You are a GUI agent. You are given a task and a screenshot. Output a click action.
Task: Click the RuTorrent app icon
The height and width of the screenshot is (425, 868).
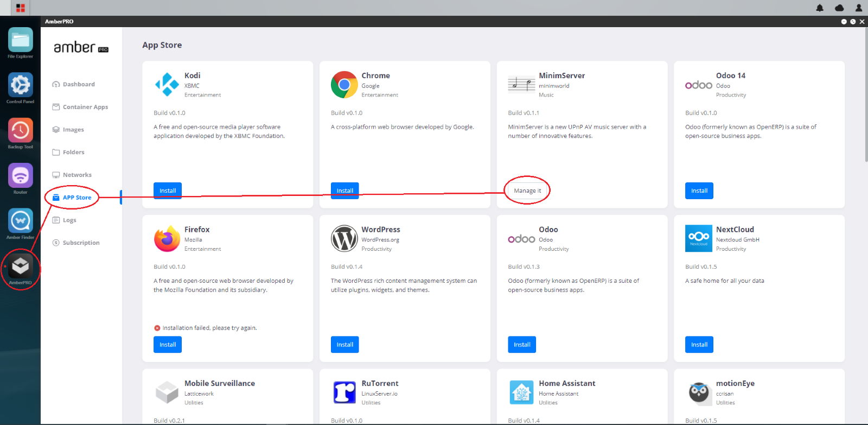(344, 392)
